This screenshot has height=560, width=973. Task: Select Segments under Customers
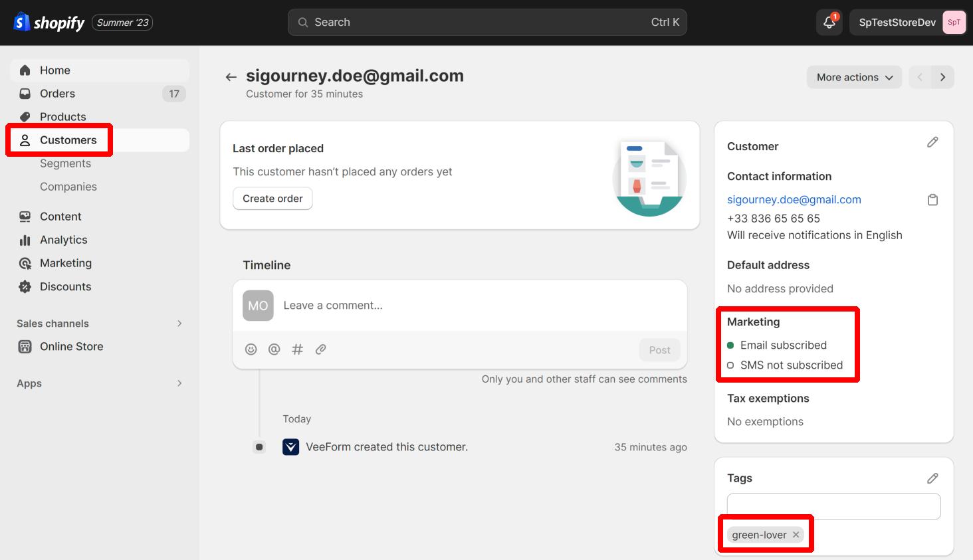[x=65, y=163]
